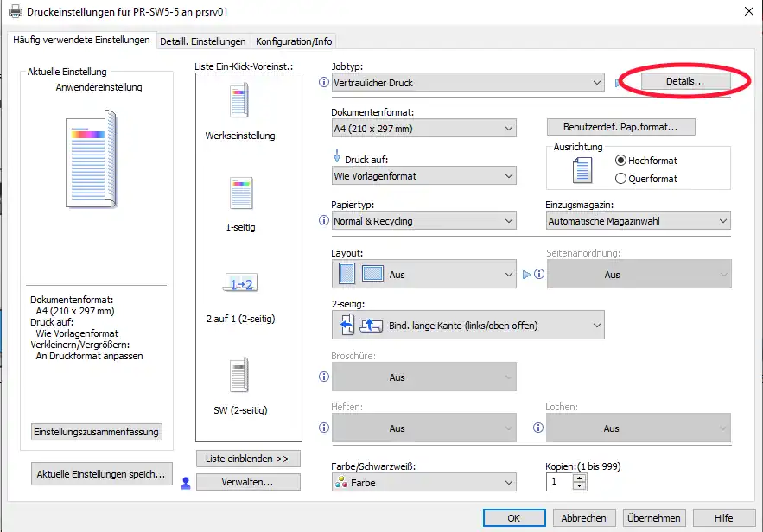Select the SW (2-seitig) preset icon
This screenshot has height=532, width=763.
239,375
